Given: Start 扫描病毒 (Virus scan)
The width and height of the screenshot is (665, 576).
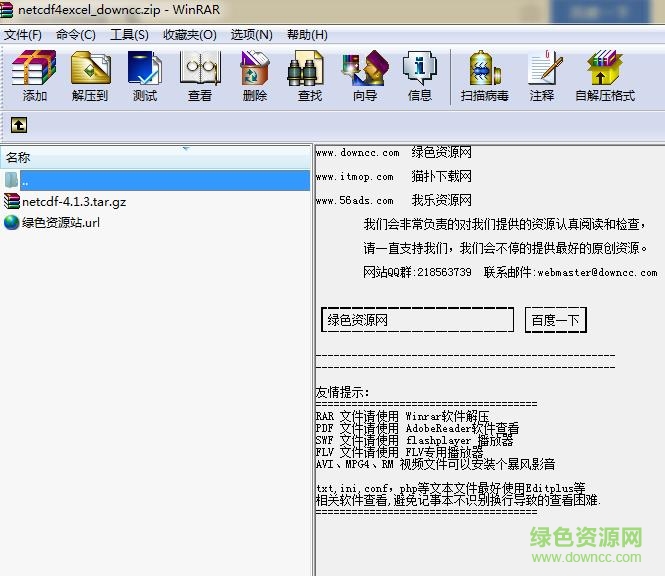Looking at the screenshot, I should coord(484,76).
